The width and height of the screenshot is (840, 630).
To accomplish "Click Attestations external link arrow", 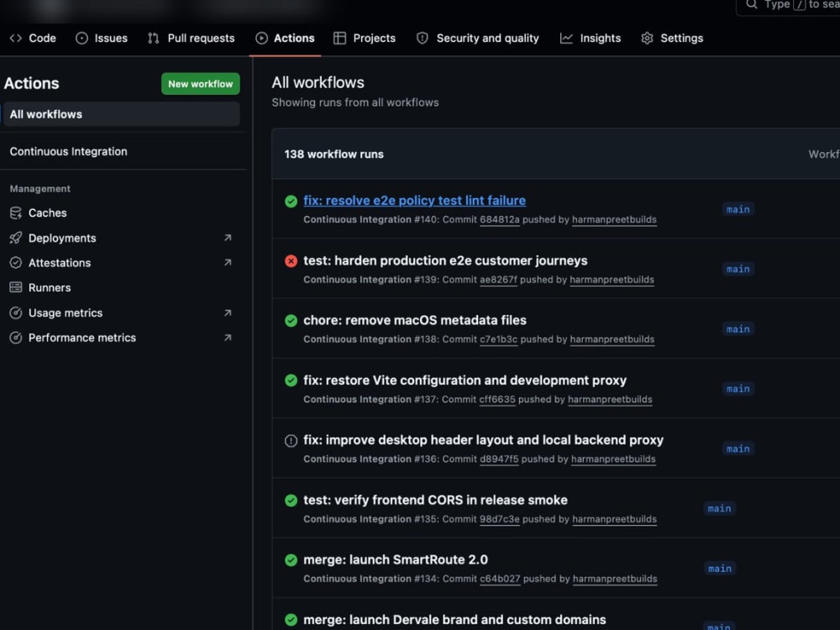I will click(x=228, y=262).
